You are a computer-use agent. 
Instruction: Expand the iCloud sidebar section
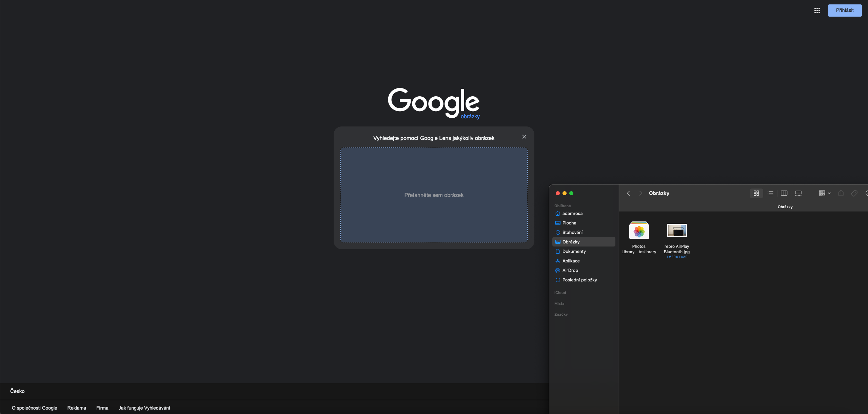pos(560,293)
